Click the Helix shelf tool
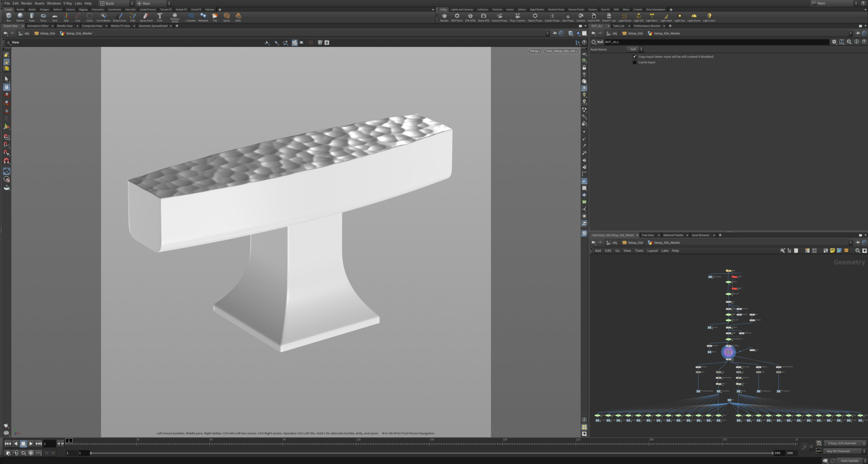 point(238,17)
